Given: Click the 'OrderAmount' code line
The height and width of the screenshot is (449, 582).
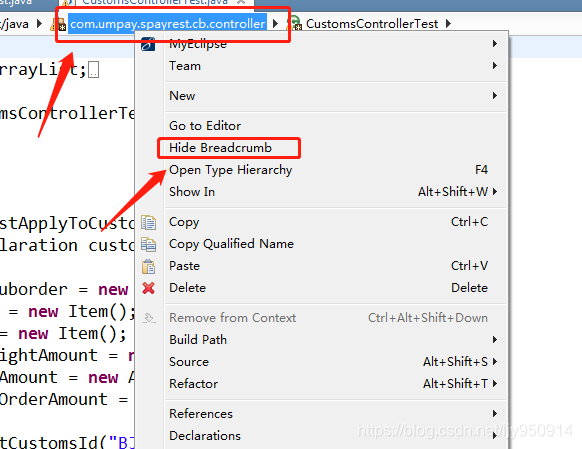Looking at the screenshot, I should [x=64, y=400].
